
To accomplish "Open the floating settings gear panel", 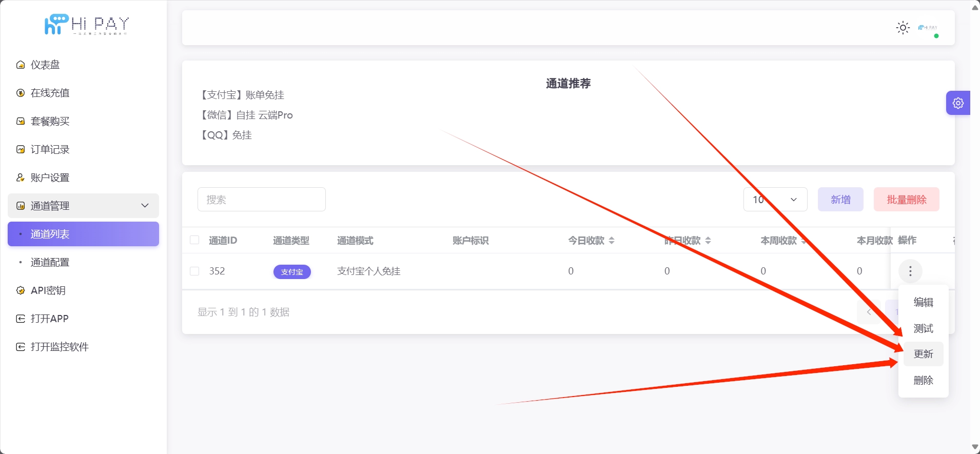I will pyautogui.click(x=958, y=103).
